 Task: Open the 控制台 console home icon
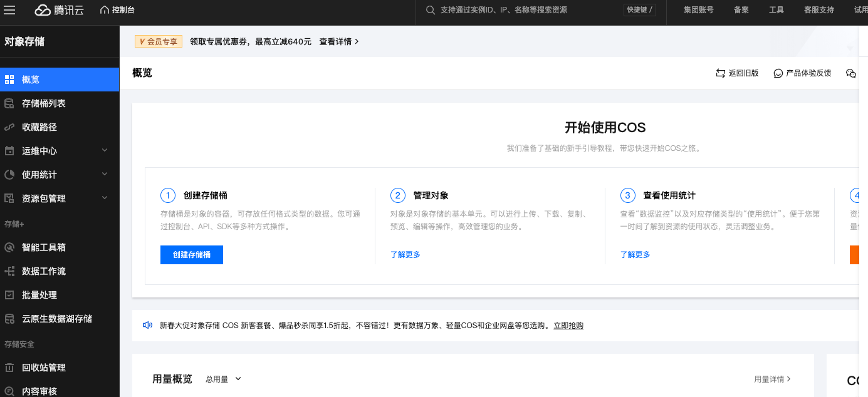click(x=105, y=10)
